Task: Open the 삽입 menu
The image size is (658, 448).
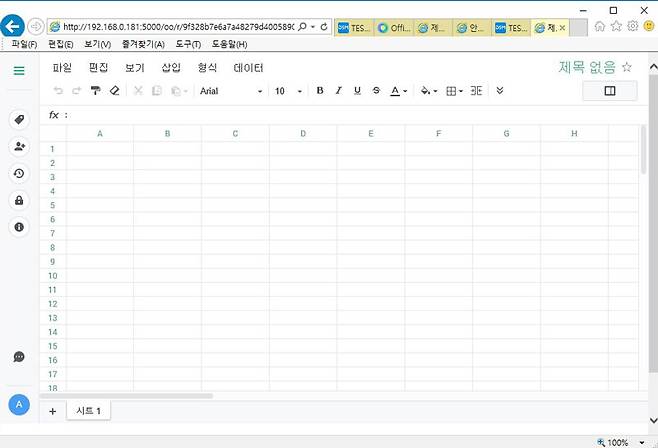Action: pyautogui.click(x=171, y=68)
